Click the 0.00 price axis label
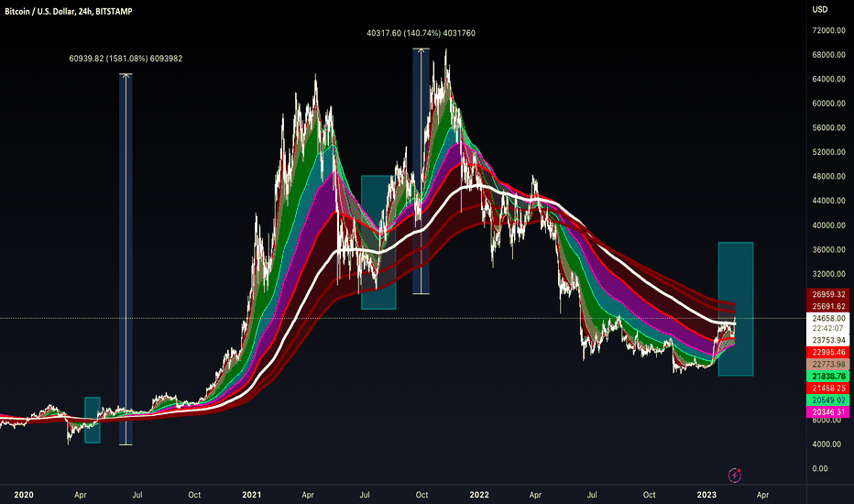Viewport: 854px width, 504px height. (820, 468)
